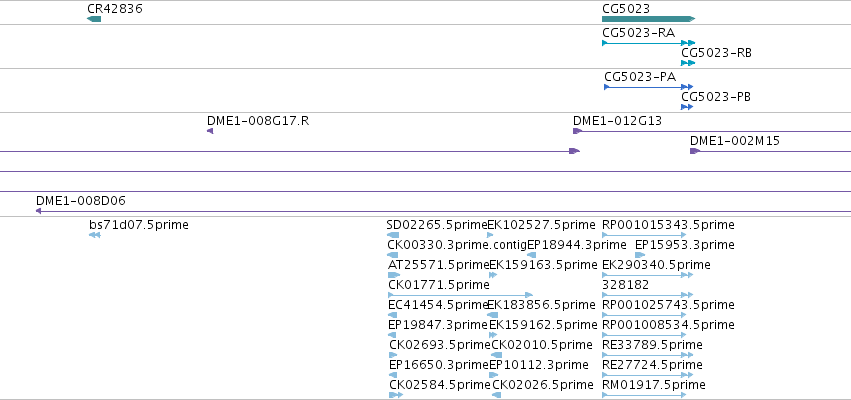Click the CG5023-PB protein arrows
The height and width of the screenshot is (400, 851).
coord(687,107)
